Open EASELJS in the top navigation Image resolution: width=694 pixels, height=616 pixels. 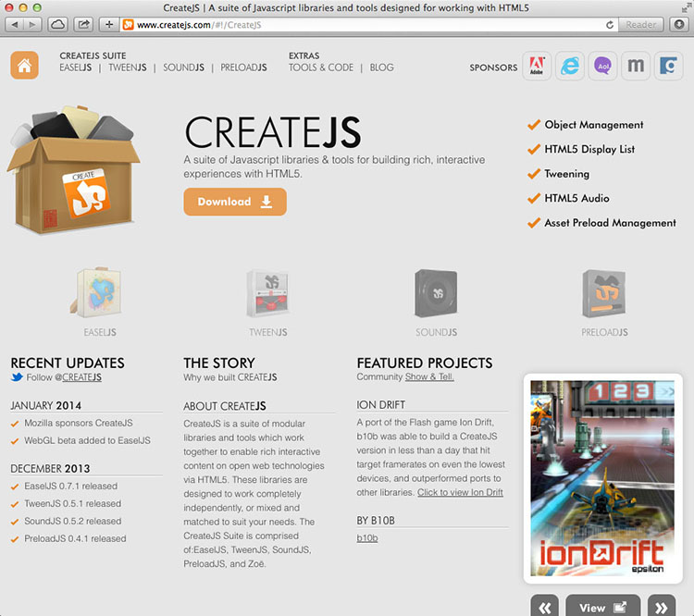point(76,68)
